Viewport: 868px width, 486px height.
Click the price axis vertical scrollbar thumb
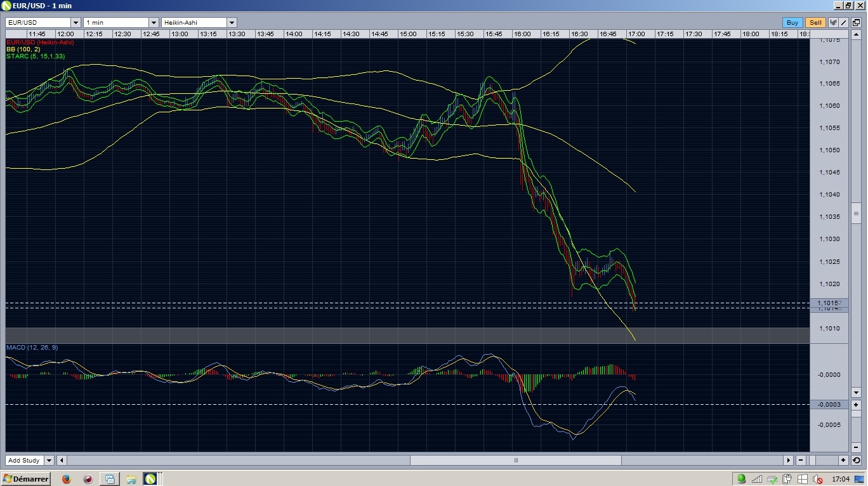(856, 214)
